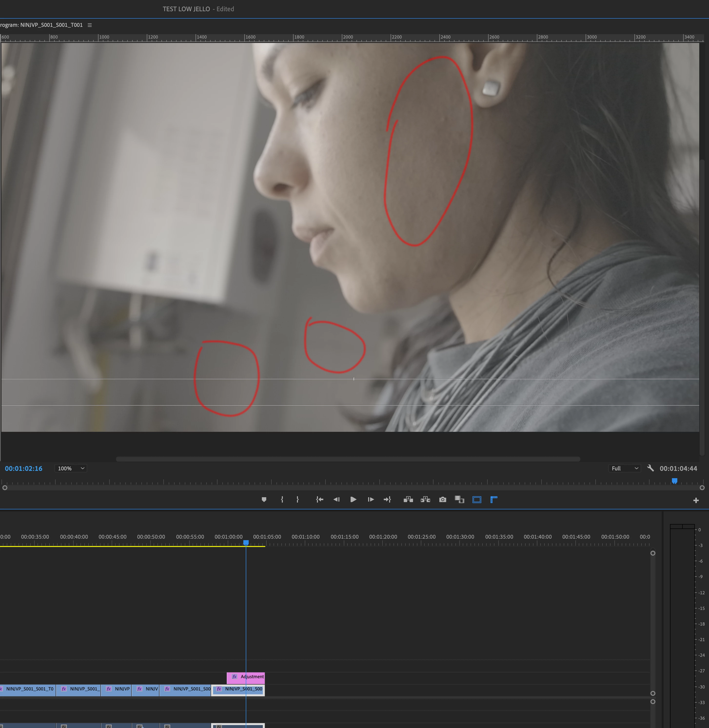Toggle Program monitor rulers
This screenshot has height=728, width=709.
point(494,500)
